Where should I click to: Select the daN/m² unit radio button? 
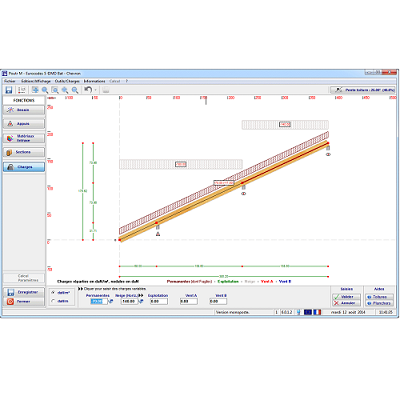[53, 293]
